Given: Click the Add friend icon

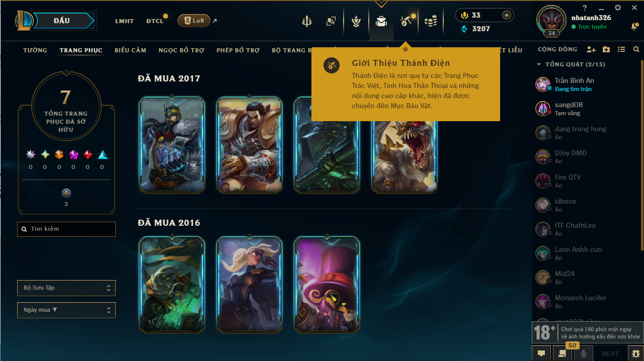Looking at the screenshot, I should point(591,50).
